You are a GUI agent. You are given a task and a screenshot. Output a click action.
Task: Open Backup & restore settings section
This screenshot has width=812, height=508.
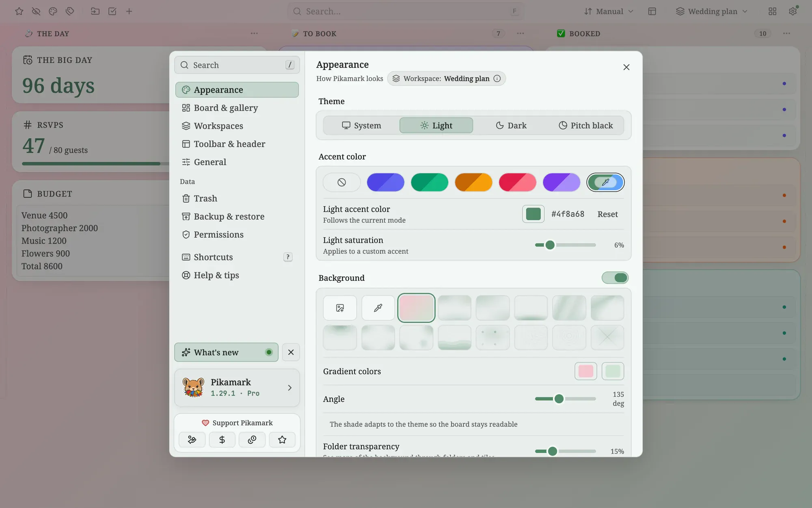(x=237, y=217)
